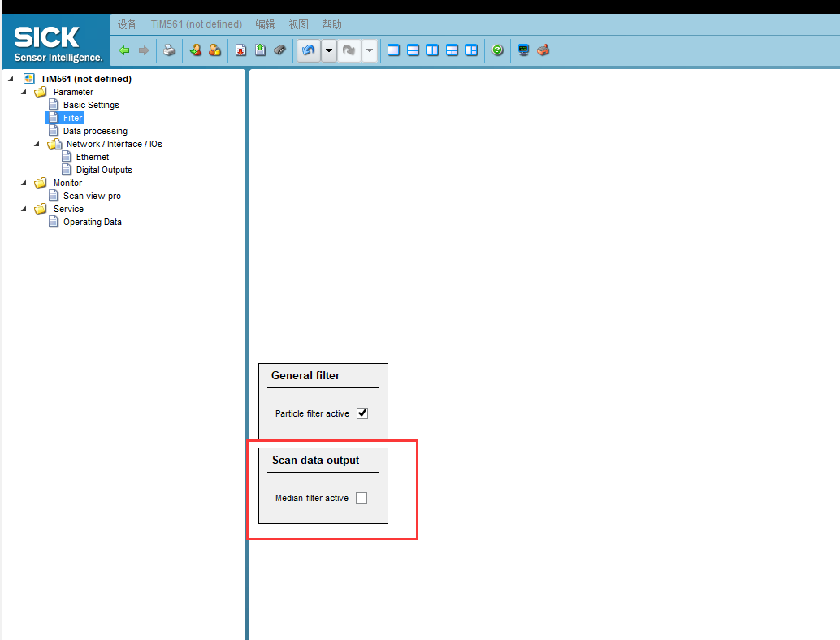This screenshot has width=840, height=640.
Task: Click the Login user icon
Action: click(x=195, y=50)
